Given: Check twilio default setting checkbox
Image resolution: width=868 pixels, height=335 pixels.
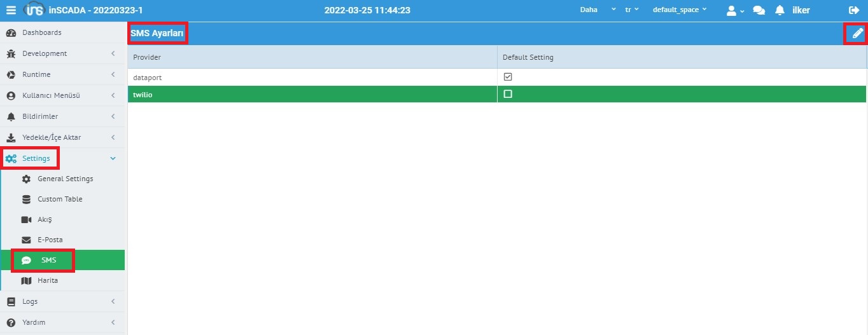Looking at the screenshot, I should tap(508, 94).
